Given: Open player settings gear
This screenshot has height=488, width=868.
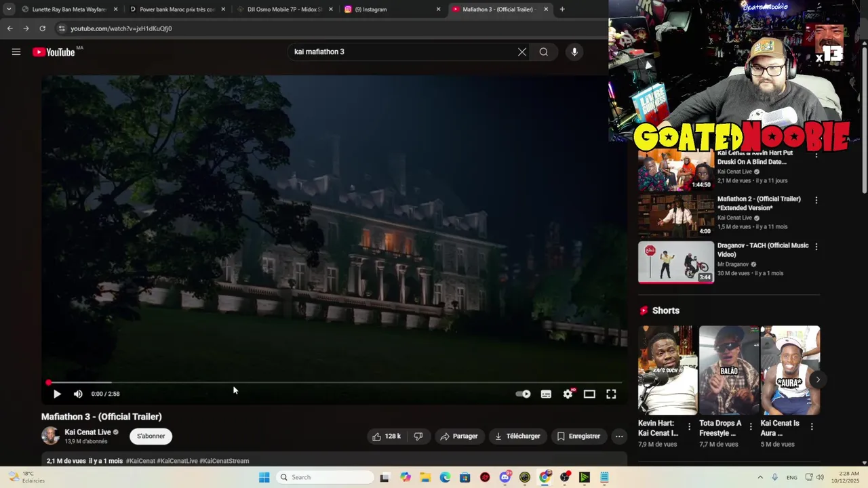Looking at the screenshot, I should click(x=568, y=394).
